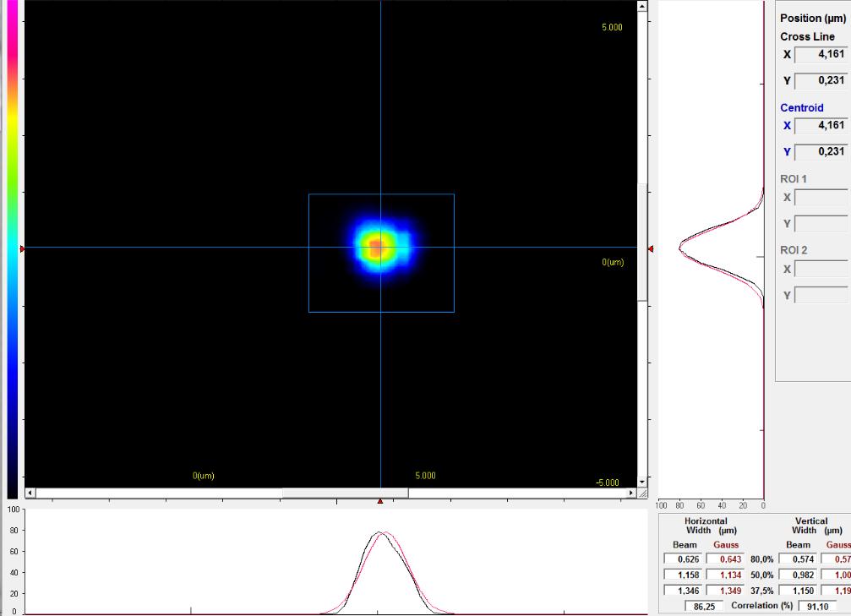Click the beam spot center in the image
Viewport: 851px width, 616px height.
[377, 248]
